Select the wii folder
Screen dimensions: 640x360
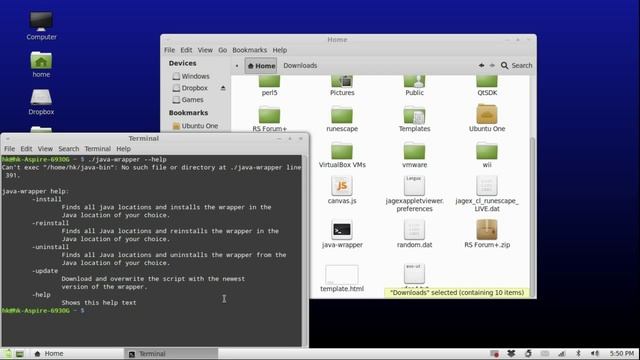pyautogui.click(x=487, y=155)
